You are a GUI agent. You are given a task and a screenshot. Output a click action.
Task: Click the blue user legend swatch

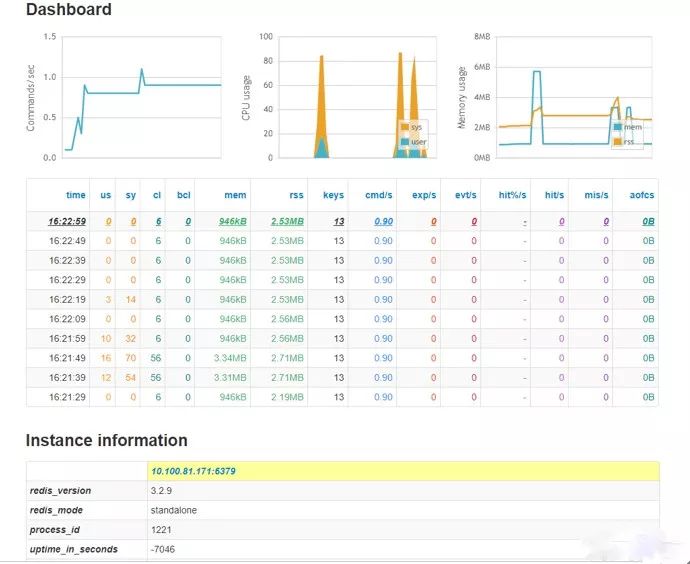click(404, 142)
